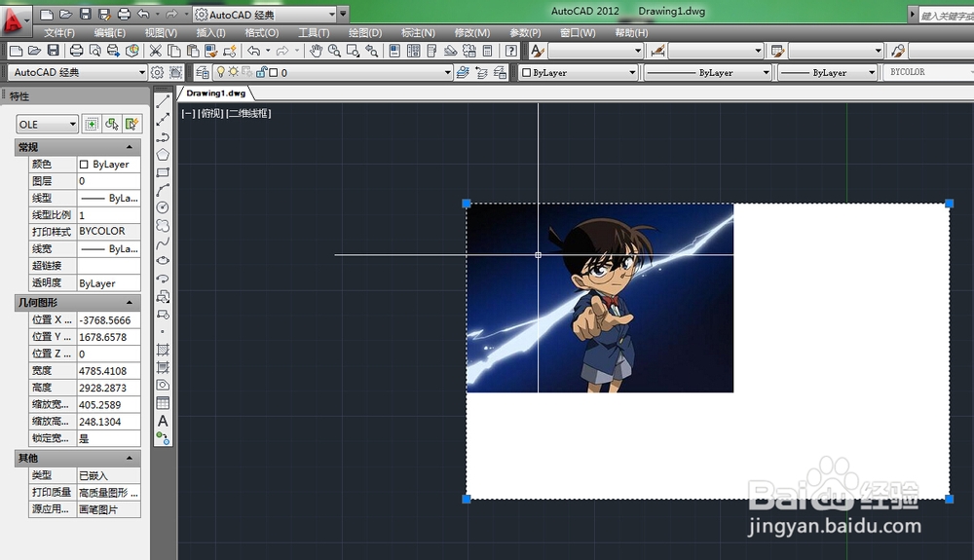Select the Spline tool

(x=163, y=243)
